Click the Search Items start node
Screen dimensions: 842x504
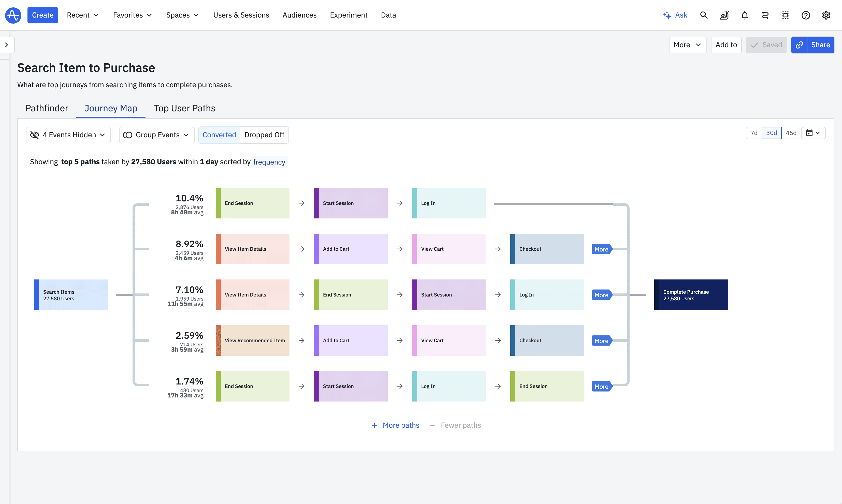(x=71, y=295)
